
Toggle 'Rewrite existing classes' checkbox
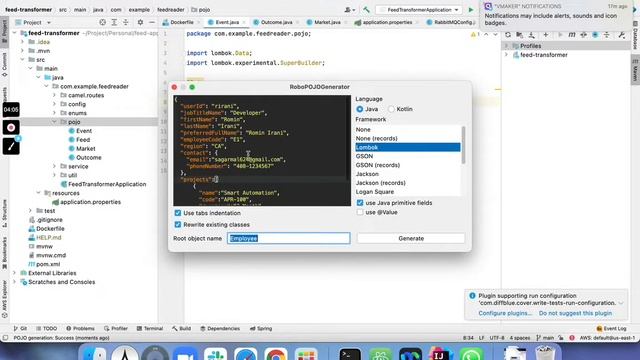178,224
